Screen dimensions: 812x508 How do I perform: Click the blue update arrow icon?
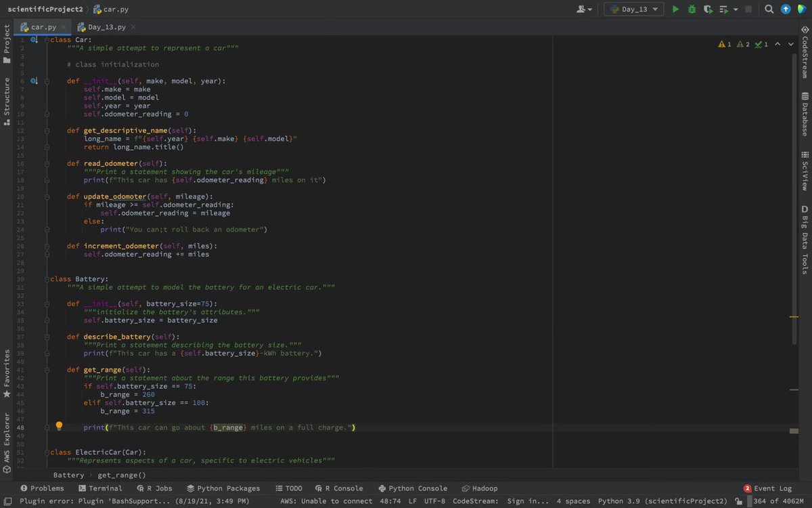[x=786, y=9]
